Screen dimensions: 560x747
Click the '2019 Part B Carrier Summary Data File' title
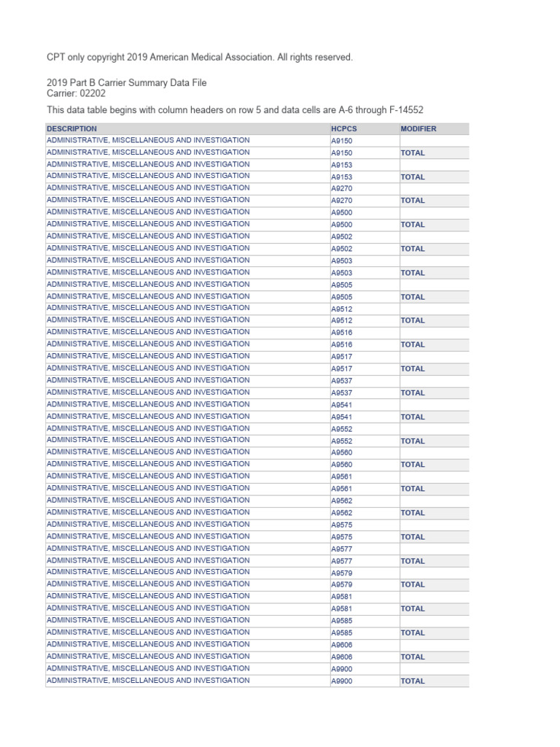pyautogui.click(x=126, y=83)
